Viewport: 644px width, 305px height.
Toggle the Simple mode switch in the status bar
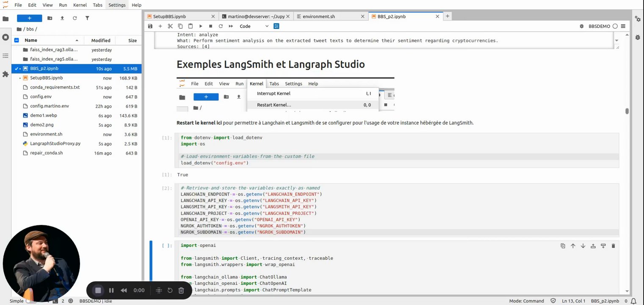tap(30, 301)
